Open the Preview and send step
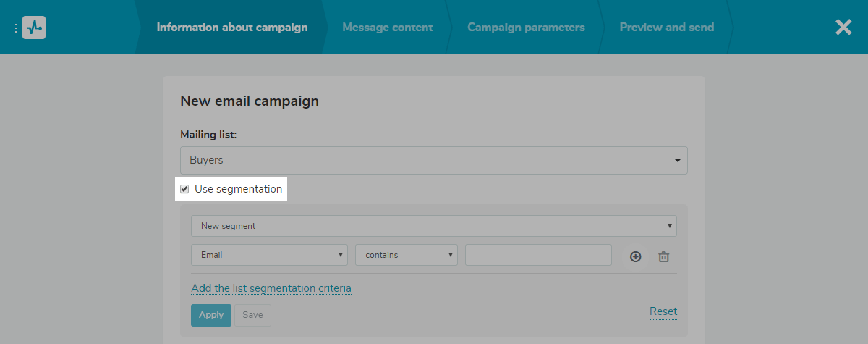The width and height of the screenshot is (868, 344). [x=666, y=28]
